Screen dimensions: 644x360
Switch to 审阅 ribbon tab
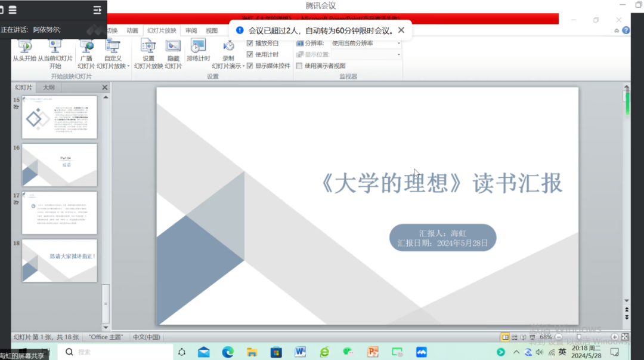(191, 30)
